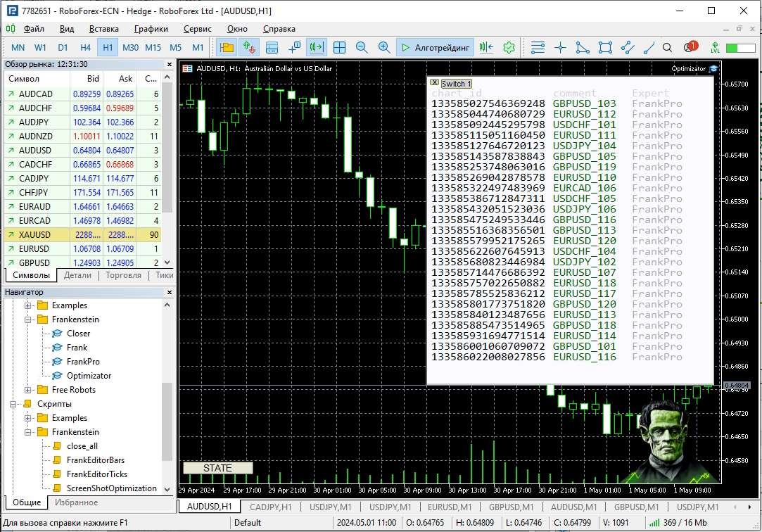Screen dimensions: 762x532
Task: Open the notifications icon with red badge
Action: click(x=690, y=47)
